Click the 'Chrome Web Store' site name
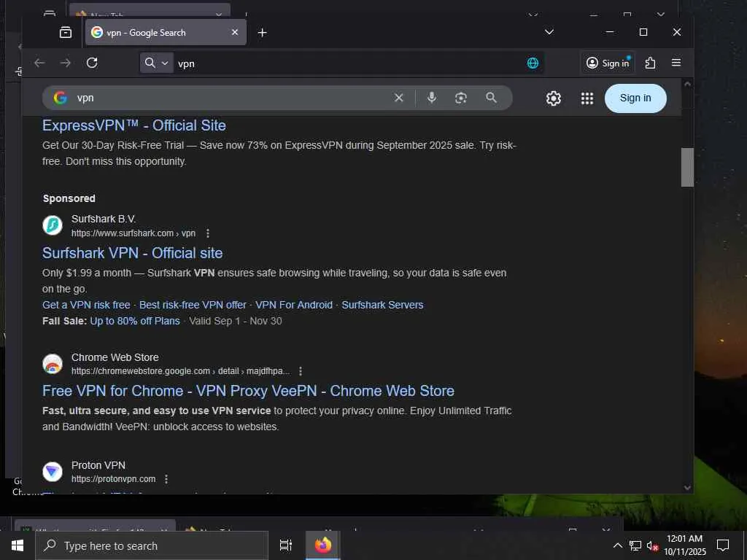The width and height of the screenshot is (747, 560). [115, 357]
